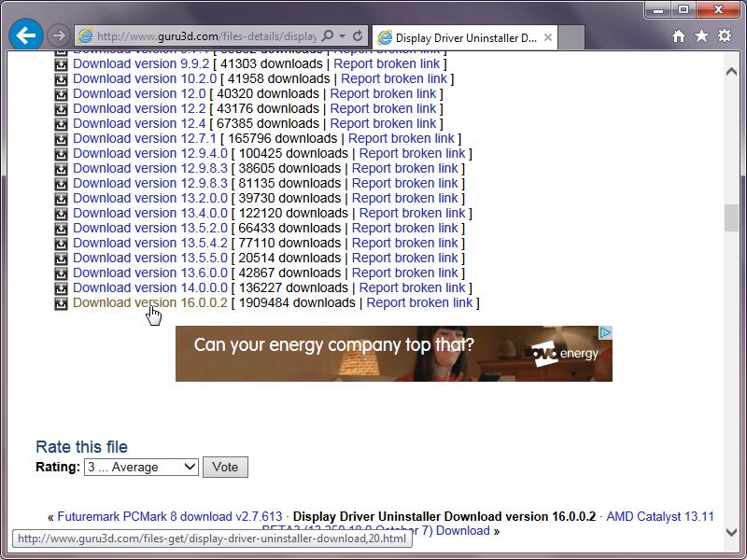Image resolution: width=747 pixels, height=560 pixels.
Task: Open the Download version 13.4.0.0 link
Action: coord(150,213)
